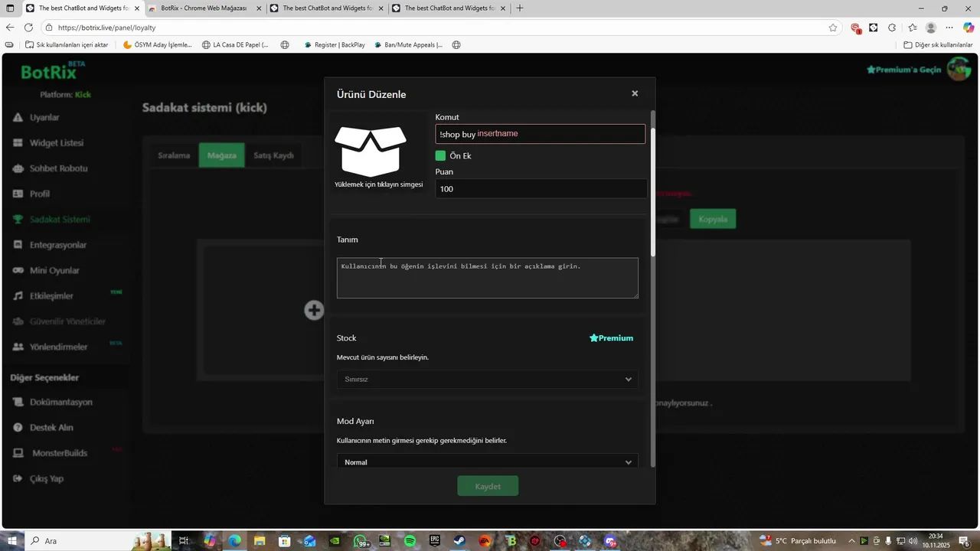980x551 pixels.
Task: Click the Komut command input field
Action: point(541,134)
